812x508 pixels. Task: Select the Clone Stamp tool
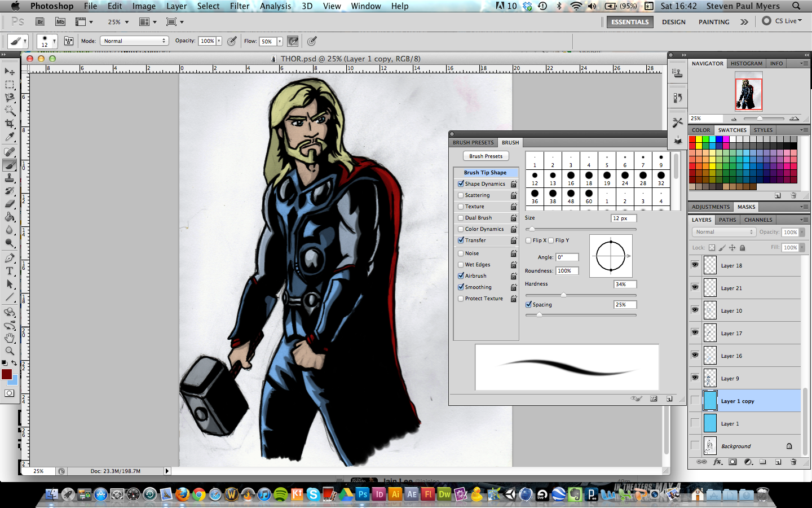[x=10, y=178]
